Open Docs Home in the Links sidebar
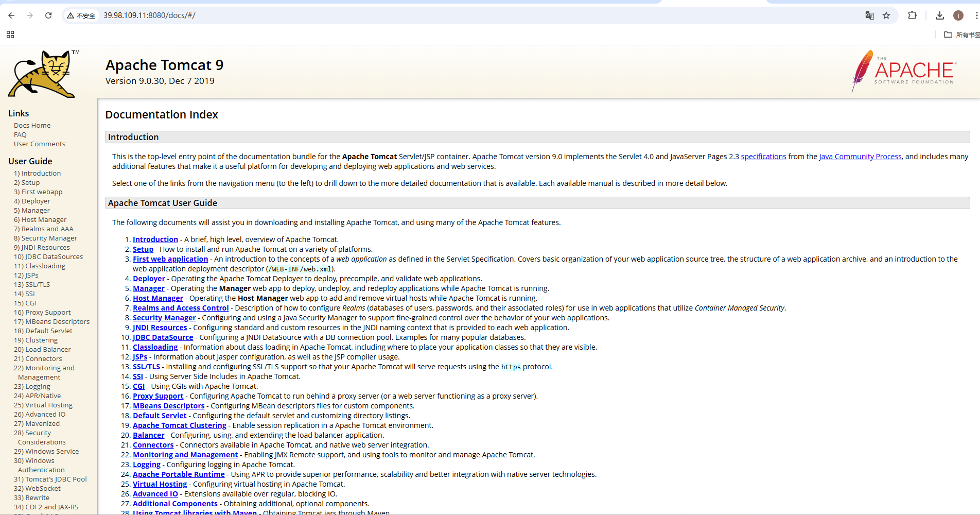Screen dimensions: 980x515 (x=32, y=126)
